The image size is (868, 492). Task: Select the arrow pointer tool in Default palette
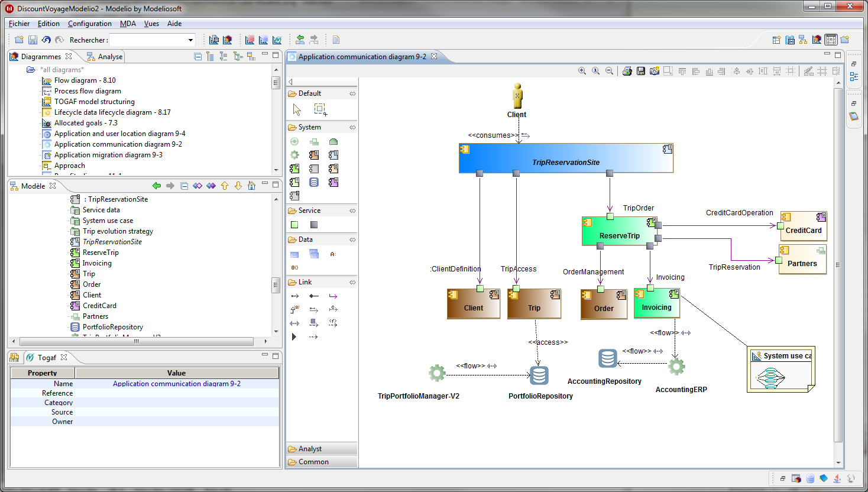point(297,109)
